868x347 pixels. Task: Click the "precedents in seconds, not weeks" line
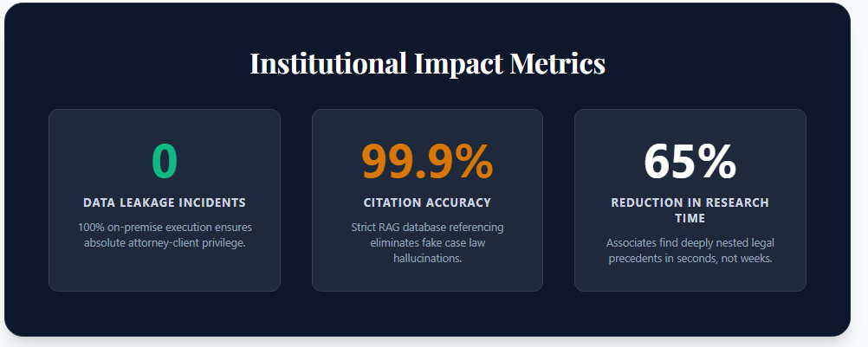[x=690, y=259]
